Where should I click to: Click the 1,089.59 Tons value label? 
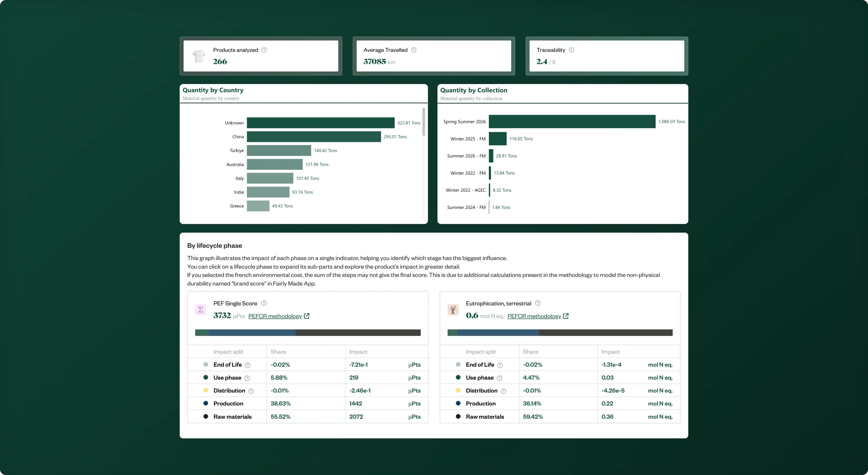coord(671,121)
